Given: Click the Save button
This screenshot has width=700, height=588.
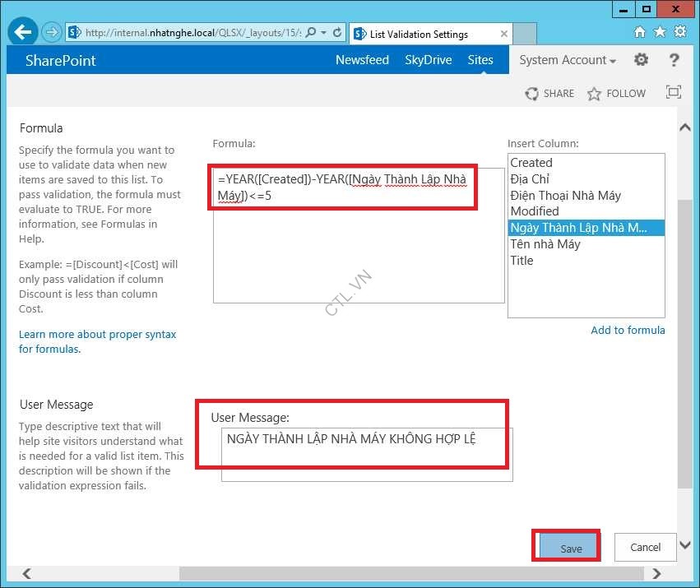Looking at the screenshot, I should click(571, 549).
